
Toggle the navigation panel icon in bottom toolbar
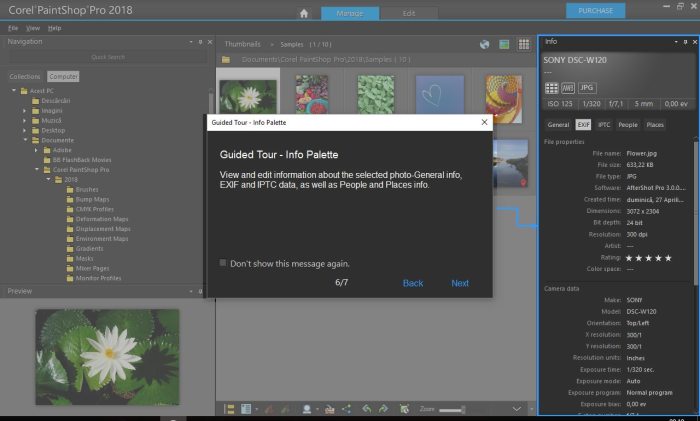tap(229, 409)
